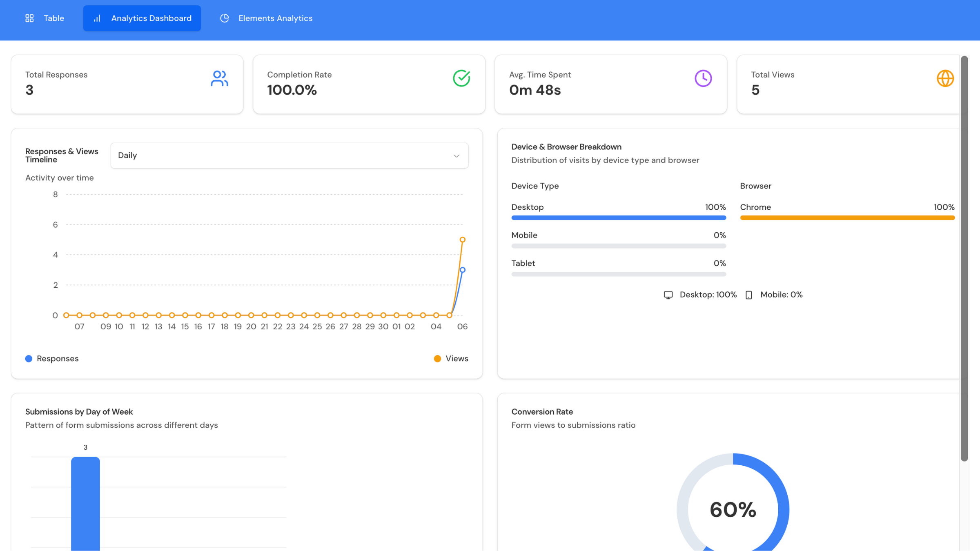Click the mobile phone icon
The height and width of the screenshot is (551, 980).
pos(748,295)
